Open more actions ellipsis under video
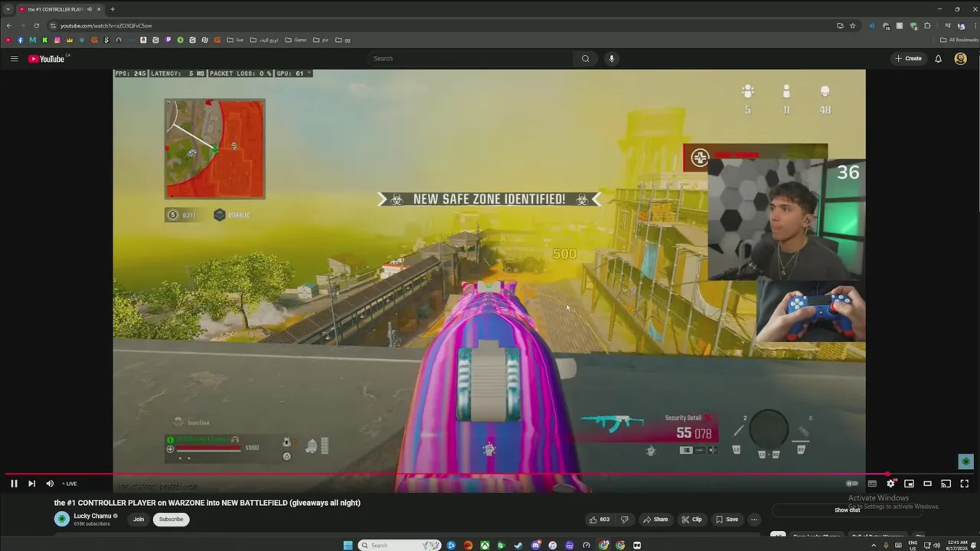 [x=754, y=519]
